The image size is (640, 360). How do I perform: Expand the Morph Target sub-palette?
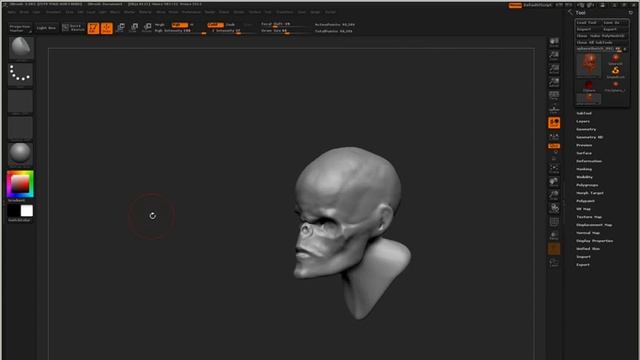tap(590, 193)
